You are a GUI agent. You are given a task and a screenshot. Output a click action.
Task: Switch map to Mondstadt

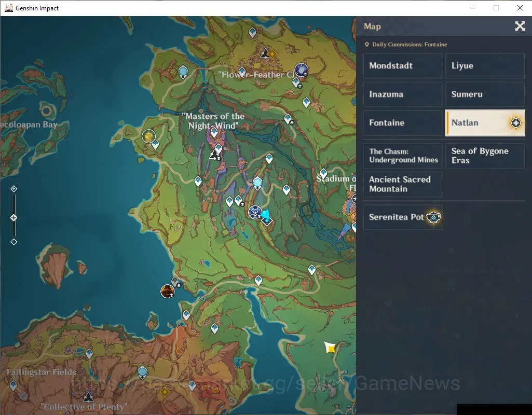click(x=403, y=66)
